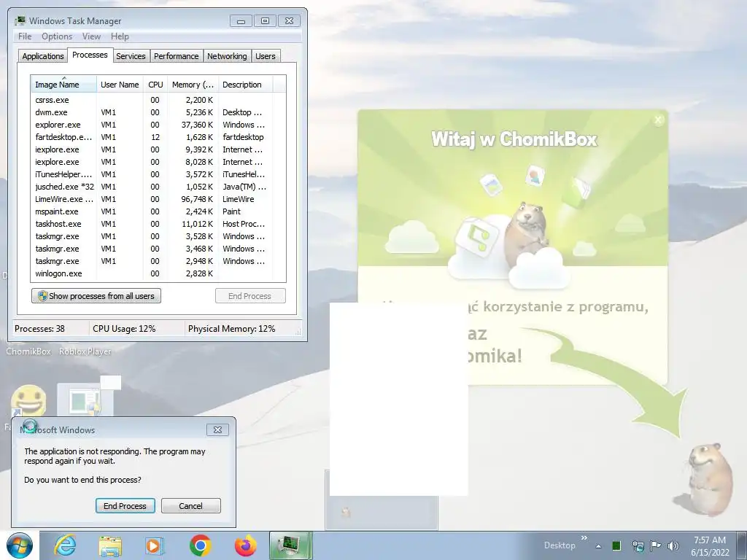Click Physical Memory: 12% status entry

[231, 329]
